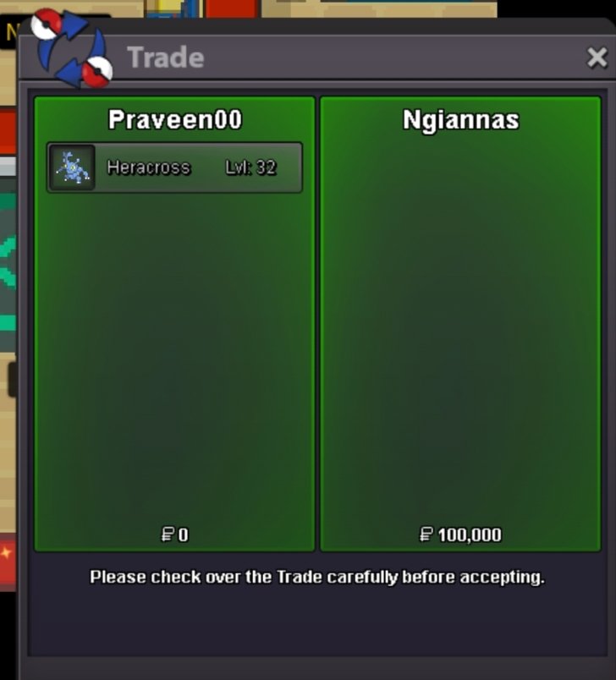Viewport: 616px width, 680px height.
Task: Click the Trade window title text
Action: (165, 58)
